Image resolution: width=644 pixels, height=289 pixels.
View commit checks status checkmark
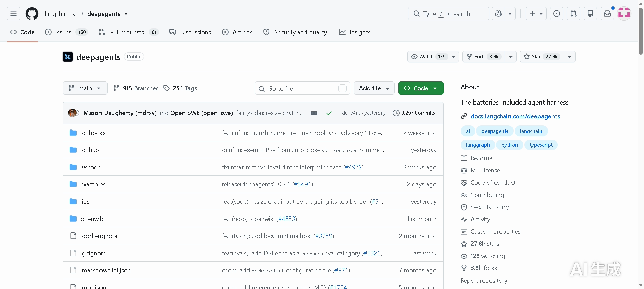pos(329,113)
